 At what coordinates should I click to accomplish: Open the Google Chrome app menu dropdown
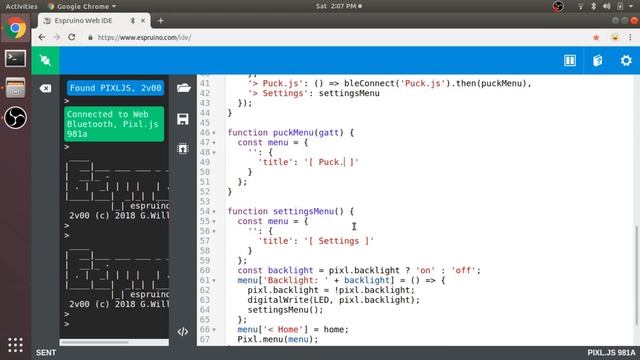click(82, 6)
